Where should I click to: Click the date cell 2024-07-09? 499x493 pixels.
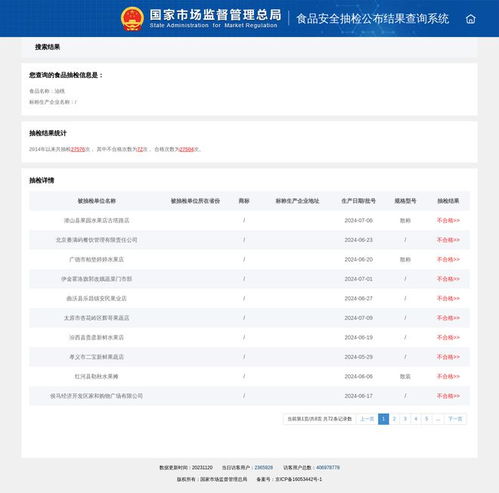tap(358, 318)
